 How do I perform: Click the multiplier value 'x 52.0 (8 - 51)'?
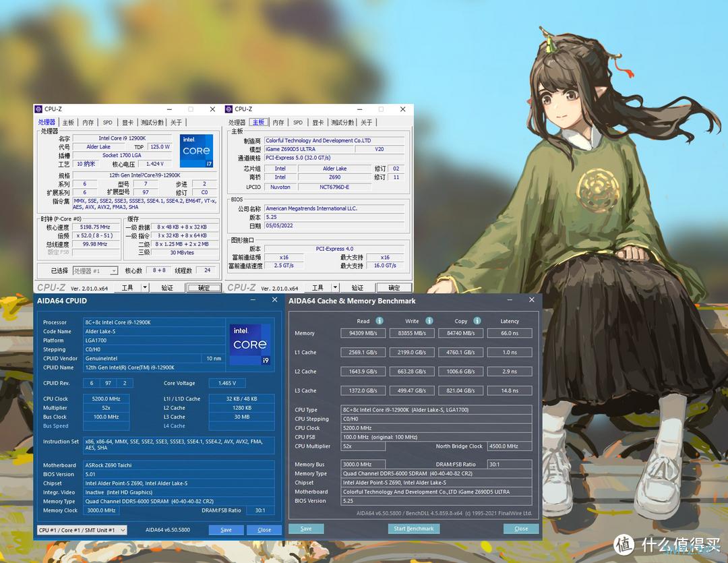click(95, 235)
